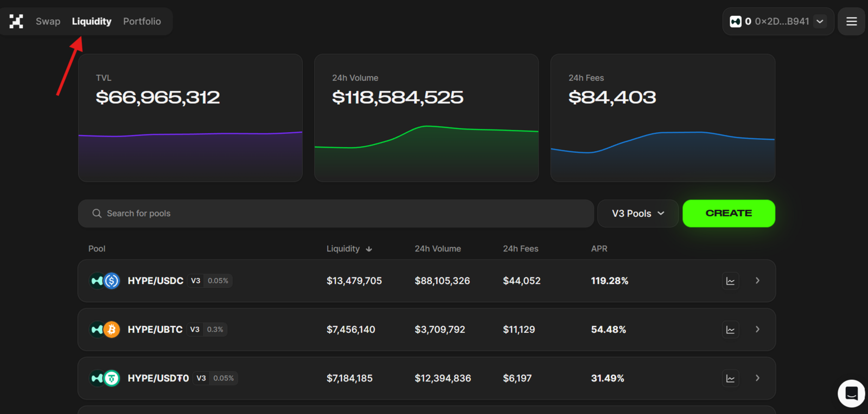Expand the HYPE/USD₮0 row chevron
The width and height of the screenshot is (868, 414).
click(x=757, y=378)
